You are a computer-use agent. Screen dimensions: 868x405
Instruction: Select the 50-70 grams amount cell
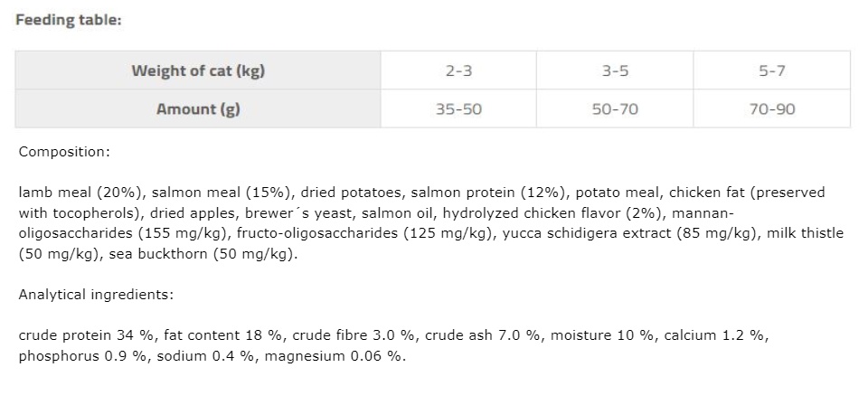tap(615, 109)
